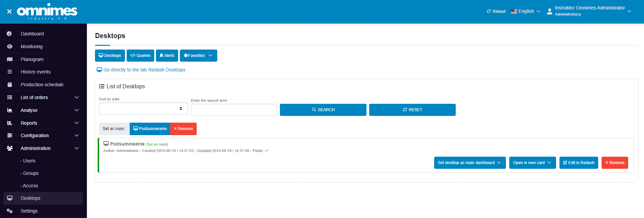Follow Go directly to Redash Desktops link
This screenshot has height=218, width=644.
pos(141,70)
